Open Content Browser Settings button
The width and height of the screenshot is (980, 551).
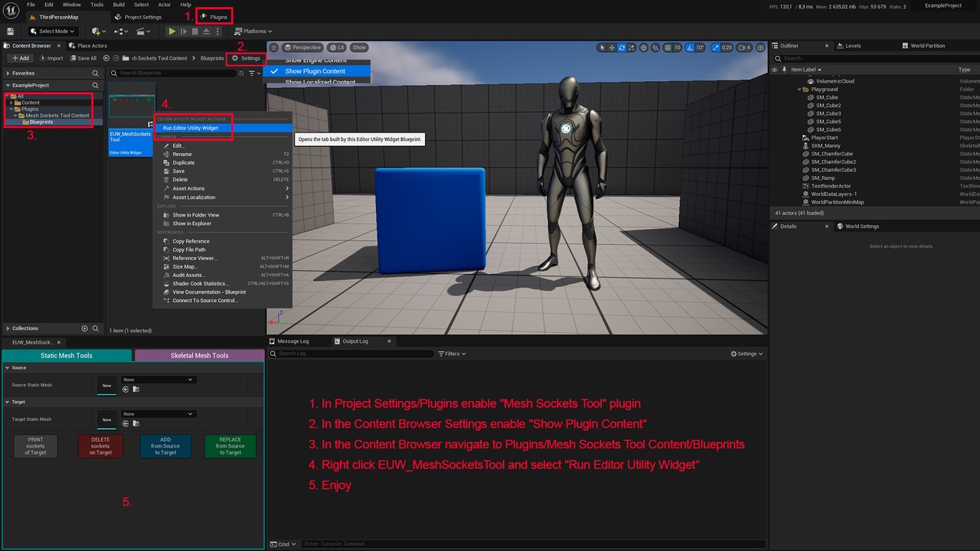pyautogui.click(x=247, y=58)
